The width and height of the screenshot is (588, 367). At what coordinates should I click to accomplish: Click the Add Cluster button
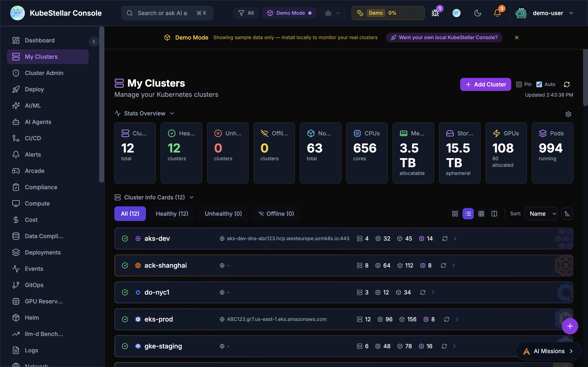(x=485, y=84)
